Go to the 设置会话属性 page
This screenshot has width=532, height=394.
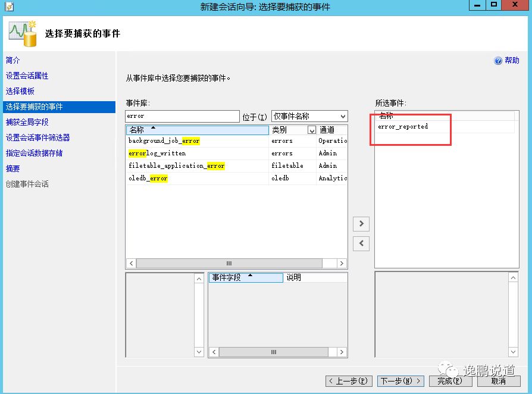pyautogui.click(x=27, y=76)
